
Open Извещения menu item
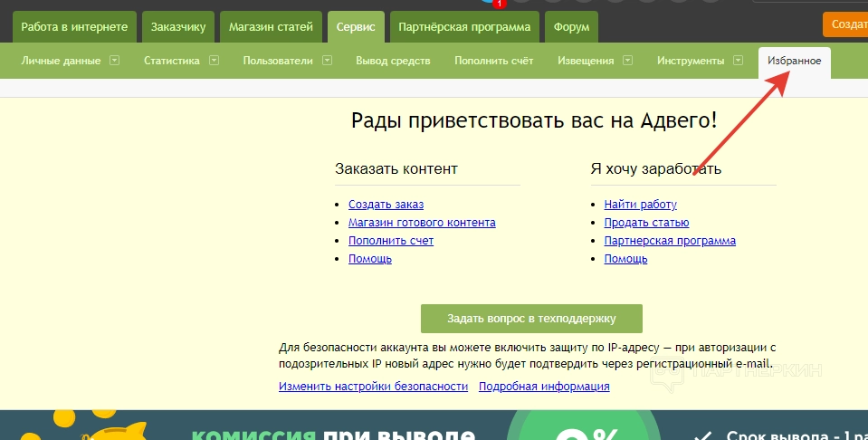click(x=586, y=61)
